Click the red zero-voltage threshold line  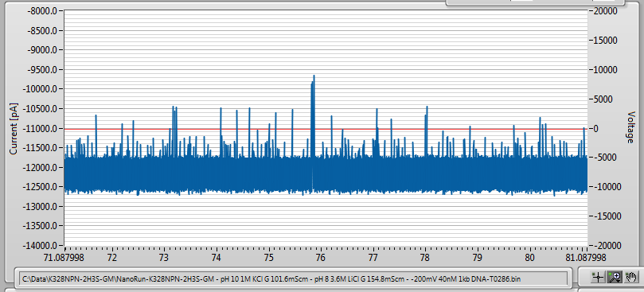326,129
